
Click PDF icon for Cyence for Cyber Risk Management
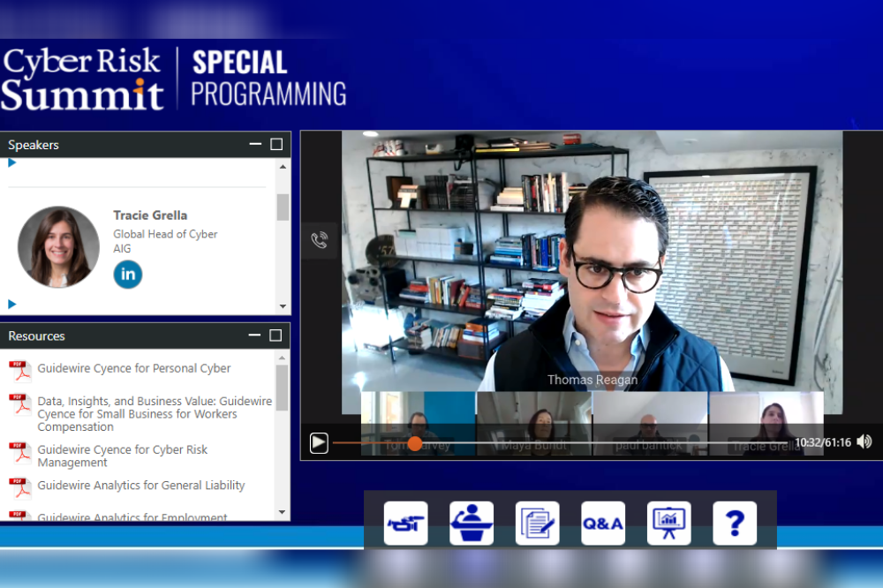19,452
